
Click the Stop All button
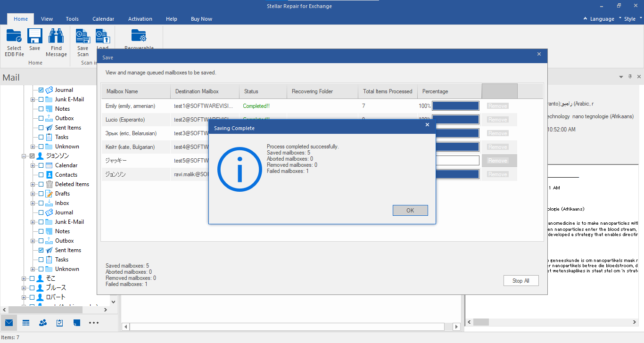pyautogui.click(x=521, y=280)
